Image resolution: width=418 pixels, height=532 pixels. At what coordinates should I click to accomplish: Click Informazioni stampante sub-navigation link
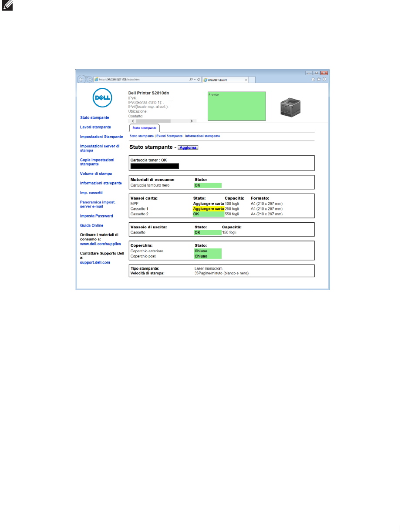(x=202, y=136)
